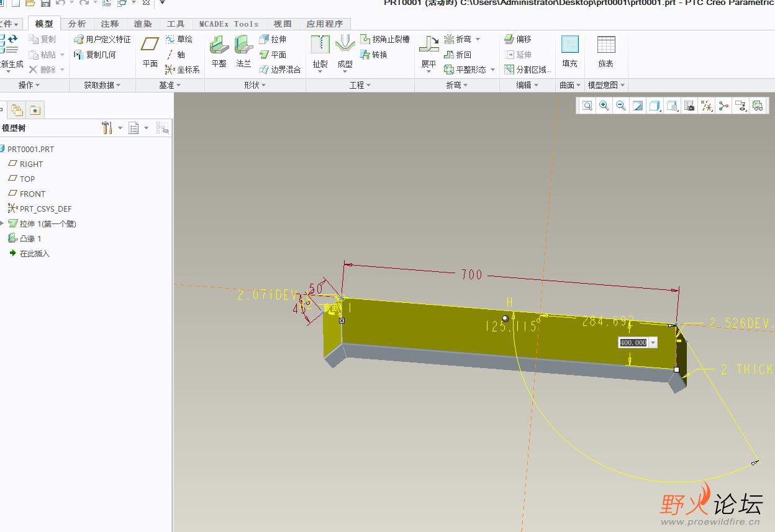Click the 分割区域 split area tool
This screenshot has width=775, height=532.
pyautogui.click(x=527, y=70)
